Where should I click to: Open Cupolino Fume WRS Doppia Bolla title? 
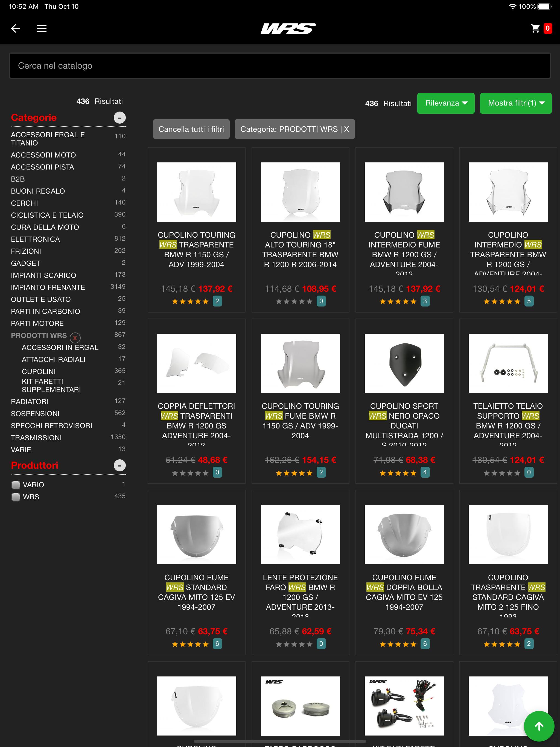pos(404,592)
